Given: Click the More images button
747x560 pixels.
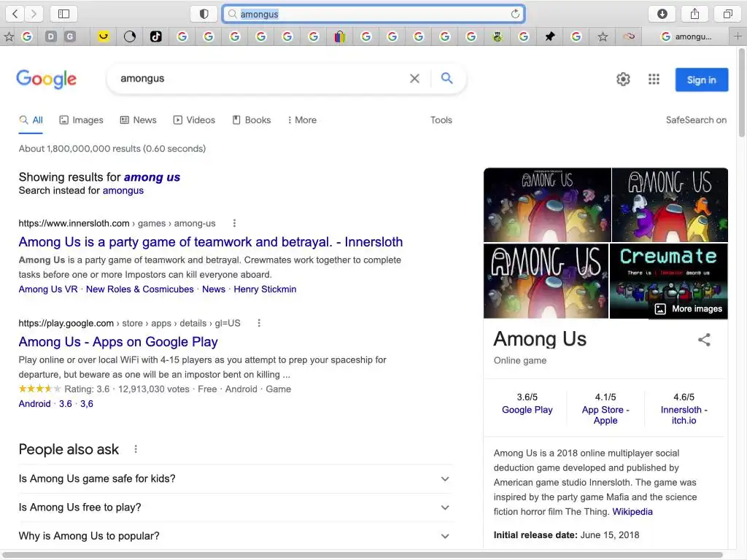Looking at the screenshot, I should click(x=689, y=308).
